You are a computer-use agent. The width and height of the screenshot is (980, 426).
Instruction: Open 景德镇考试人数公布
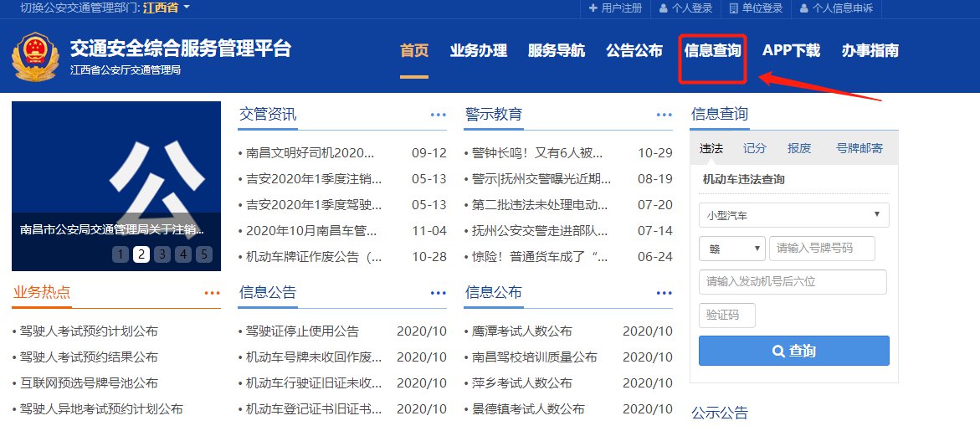point(528,410)
